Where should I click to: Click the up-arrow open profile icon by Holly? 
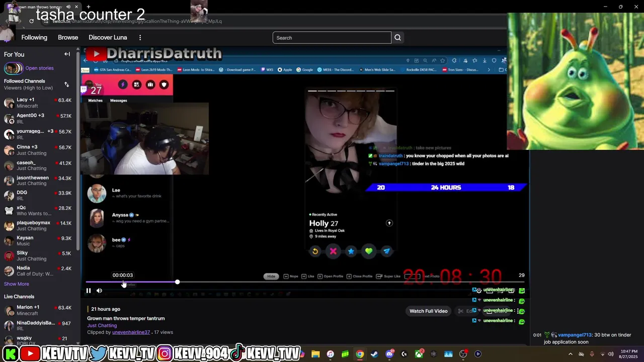(x=389, y=223)
